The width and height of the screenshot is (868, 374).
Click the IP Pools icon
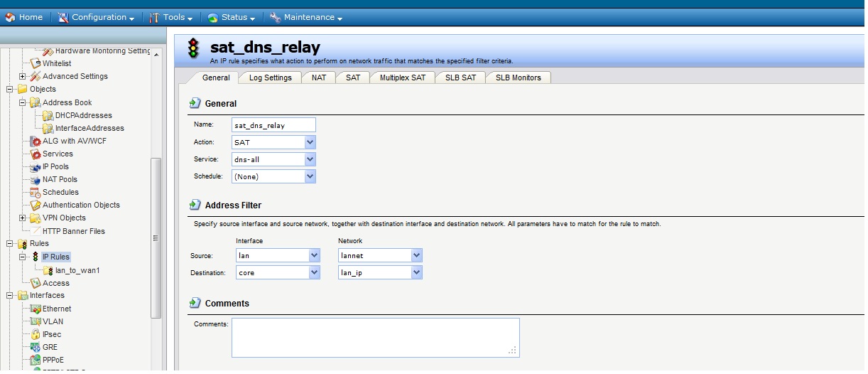tap(36, 166)
